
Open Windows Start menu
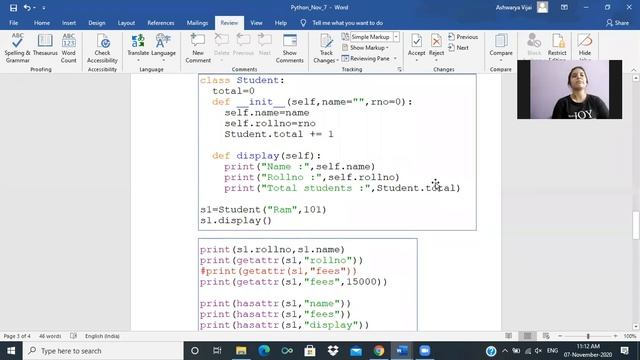click(x=11, y=351)
